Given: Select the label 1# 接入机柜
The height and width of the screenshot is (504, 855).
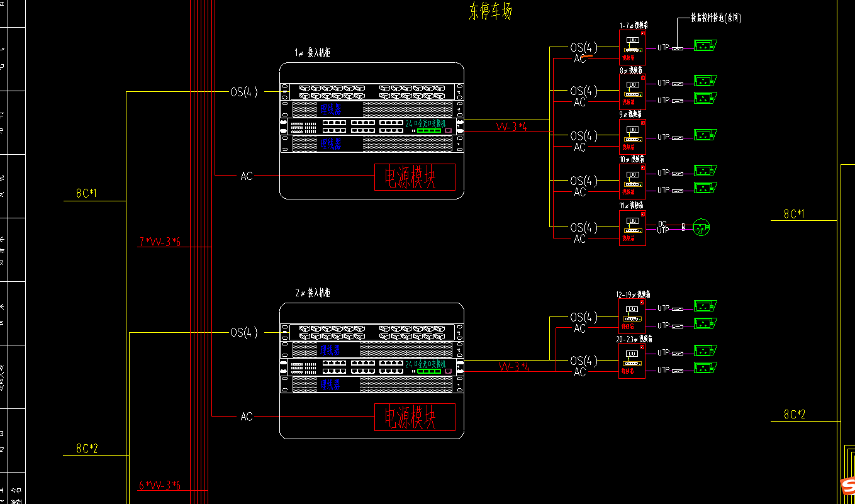Looking at the screenshot, I should pos(312,53).
